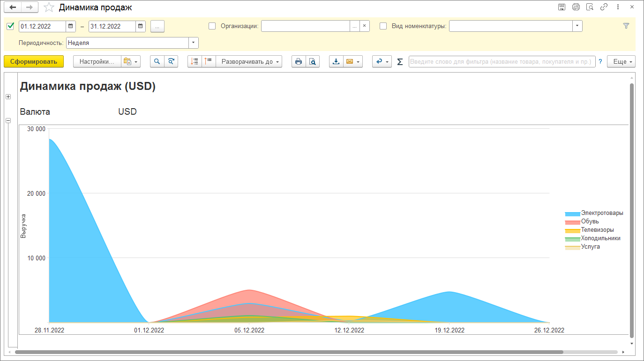
Task: Open the Периодичность dropdown list
Action: click(x=194, y=43)
